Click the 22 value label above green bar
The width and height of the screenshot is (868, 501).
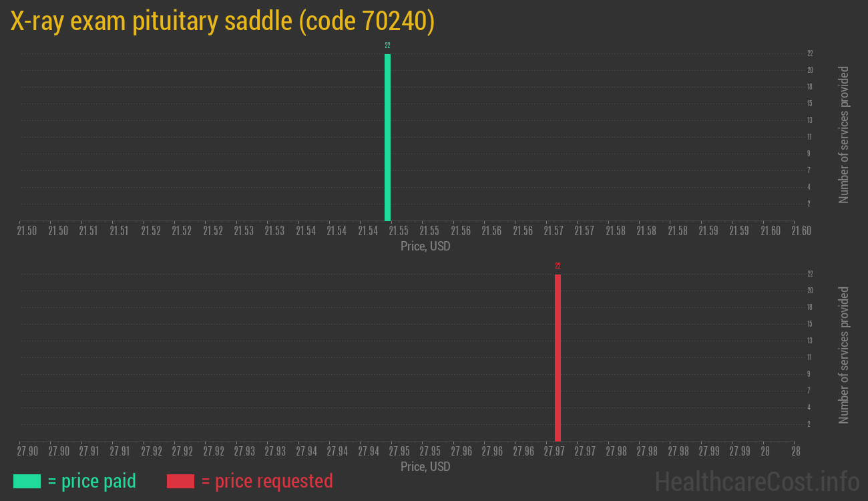coord(387,45)
